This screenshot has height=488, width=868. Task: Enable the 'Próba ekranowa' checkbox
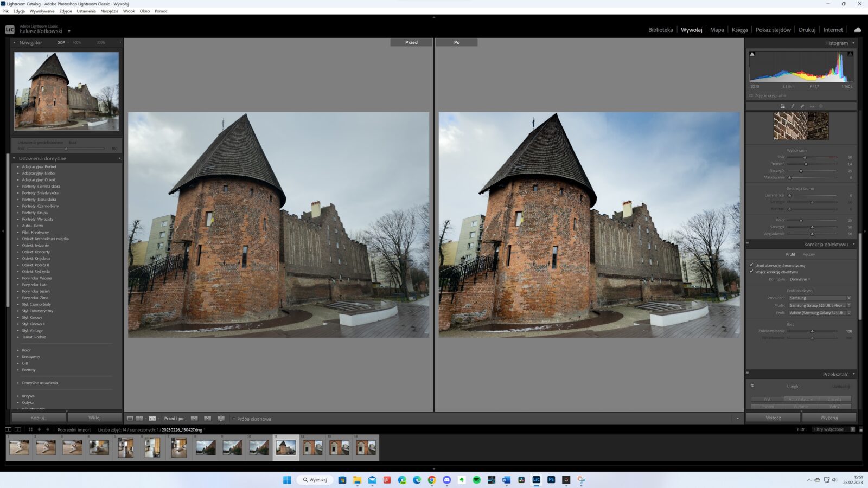(x=234, y=419)
